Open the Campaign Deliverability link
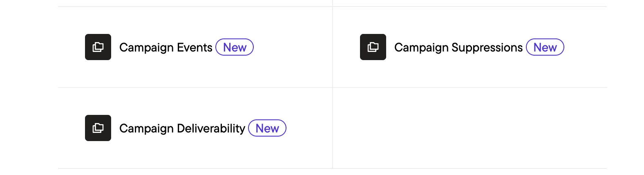 point(182,128)
